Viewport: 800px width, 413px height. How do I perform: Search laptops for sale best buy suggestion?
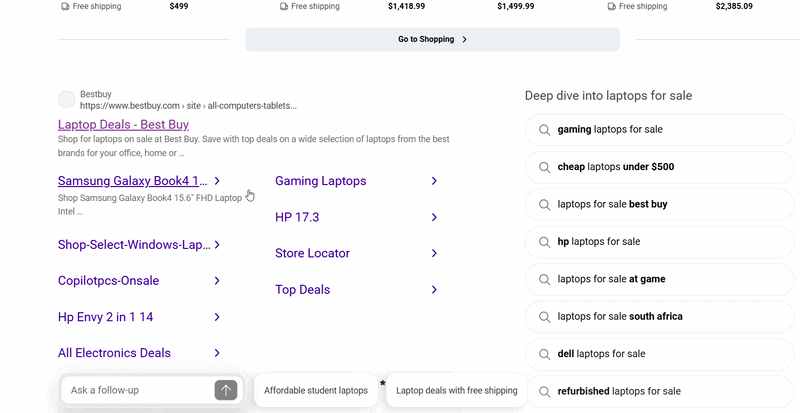coord(659,204)
